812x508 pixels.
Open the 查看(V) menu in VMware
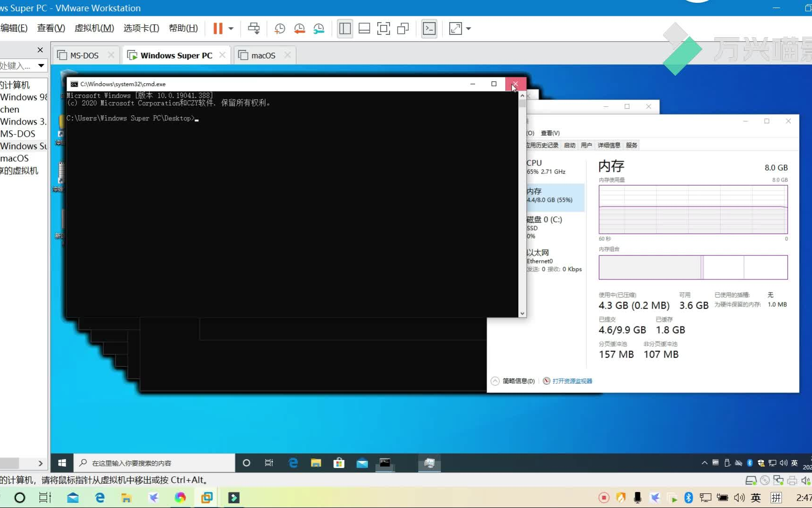[x=51, y=28]
